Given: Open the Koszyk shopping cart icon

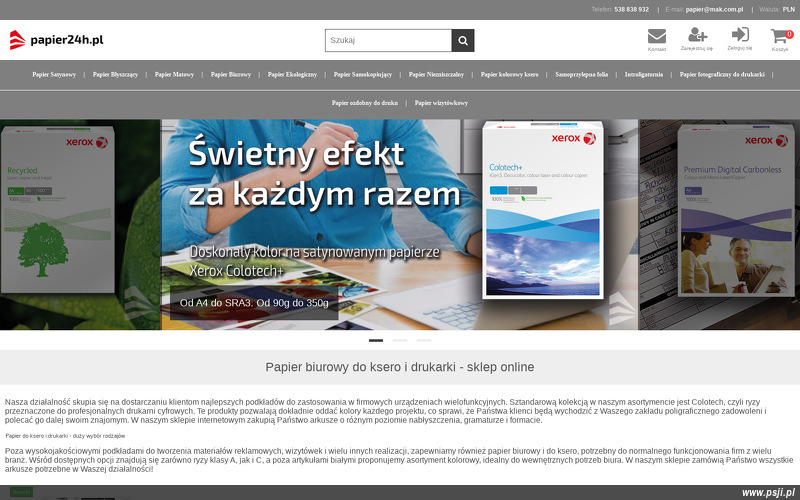Looking at the screenshot, I should coord(779,36).
